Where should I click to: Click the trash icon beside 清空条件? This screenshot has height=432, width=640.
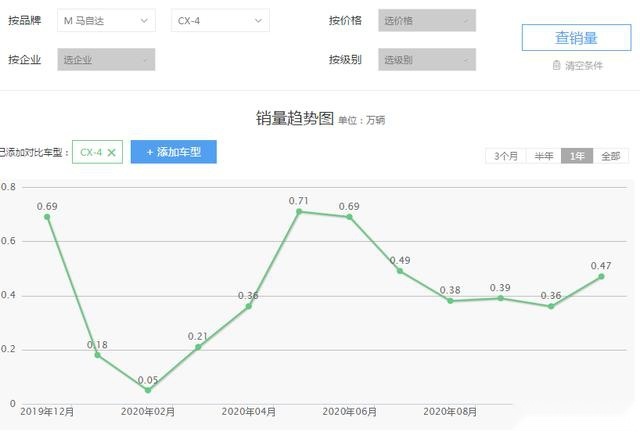[x=556, y=65]
